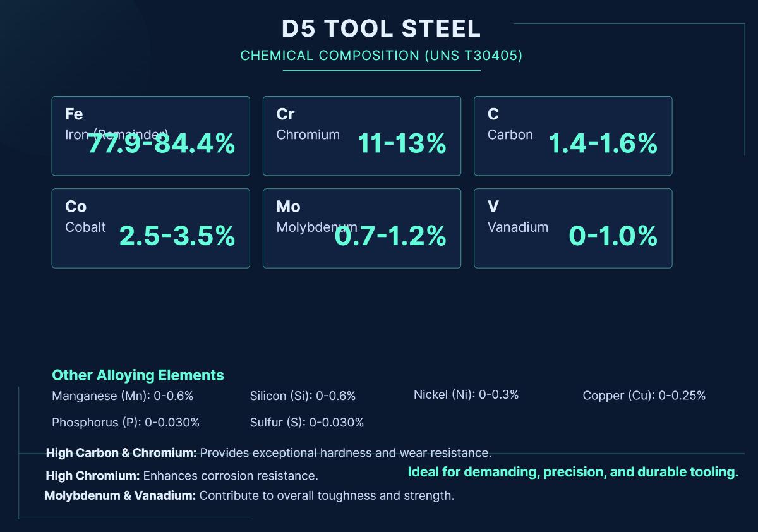Select the V Vanadium composition card
The width and height of the screenshot is (758, 532).
click(572, 228)
